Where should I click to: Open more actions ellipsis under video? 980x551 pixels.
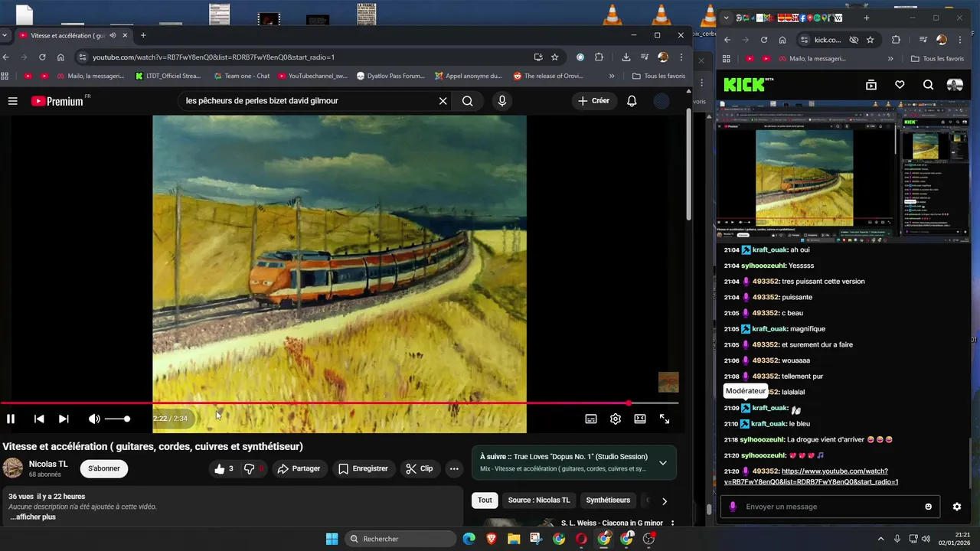[454, 468]
